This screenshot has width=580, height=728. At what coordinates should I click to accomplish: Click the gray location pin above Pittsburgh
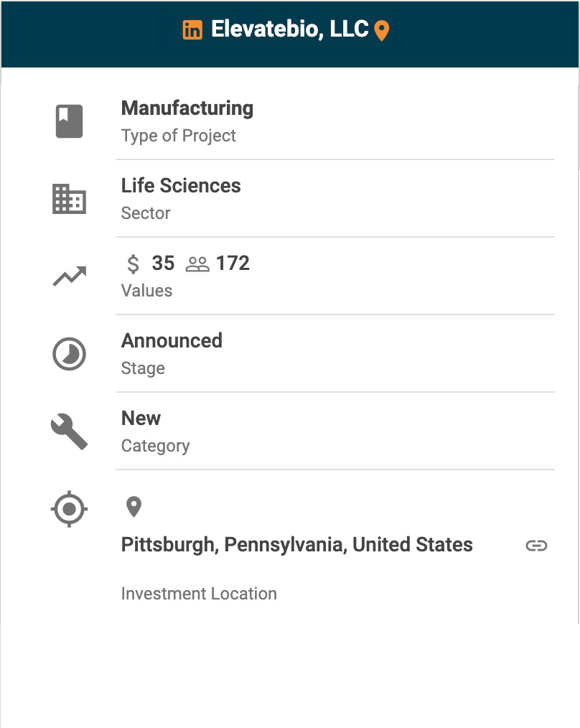point(134,507)
